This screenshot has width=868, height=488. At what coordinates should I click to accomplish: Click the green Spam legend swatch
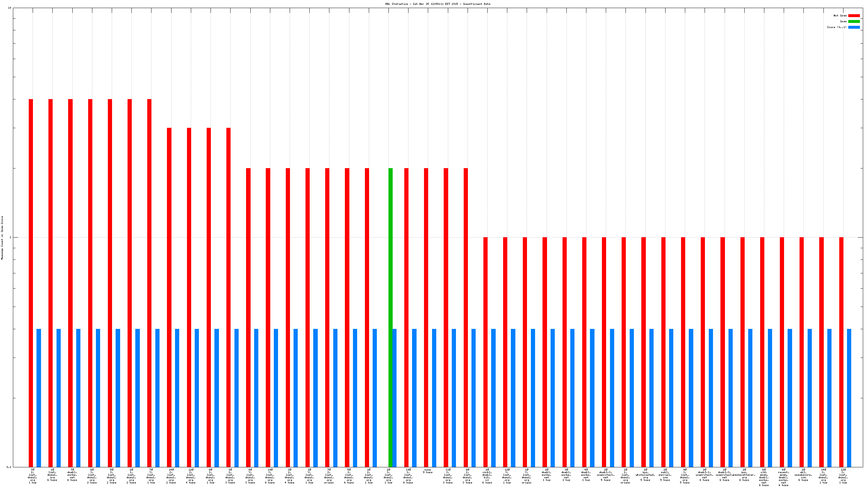854,21
